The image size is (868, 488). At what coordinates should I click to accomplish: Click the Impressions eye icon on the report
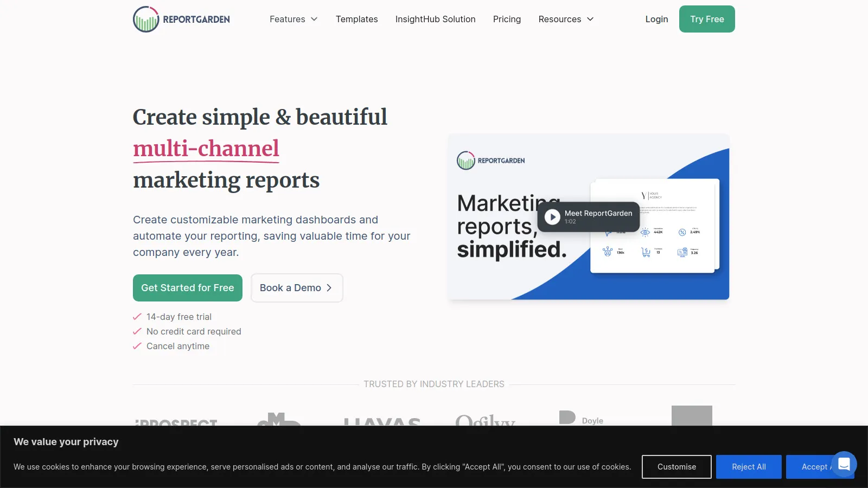(645, 232)
